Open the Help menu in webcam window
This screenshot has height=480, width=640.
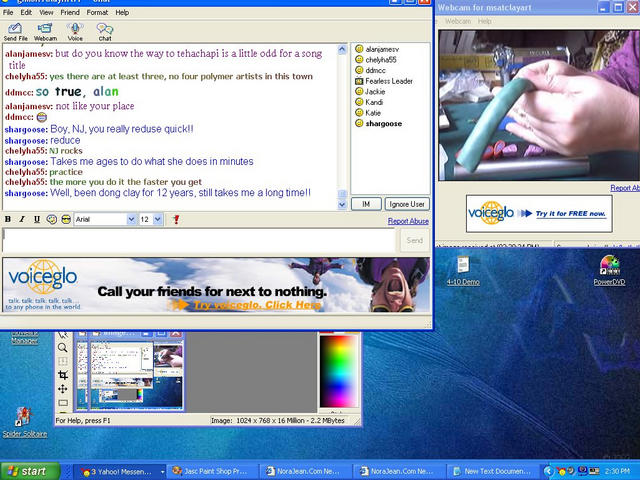click(x=484, y=21)
